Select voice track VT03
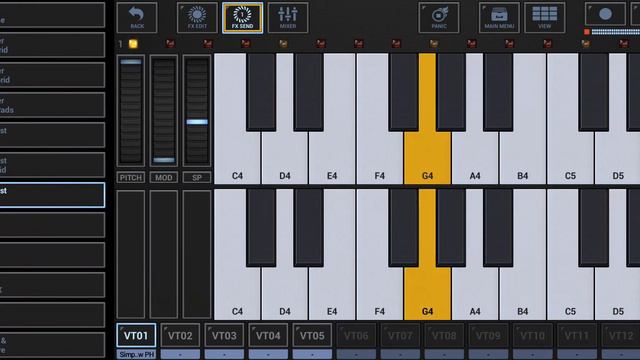The height and width of the screenshot is (360, 640). point(224,336)
